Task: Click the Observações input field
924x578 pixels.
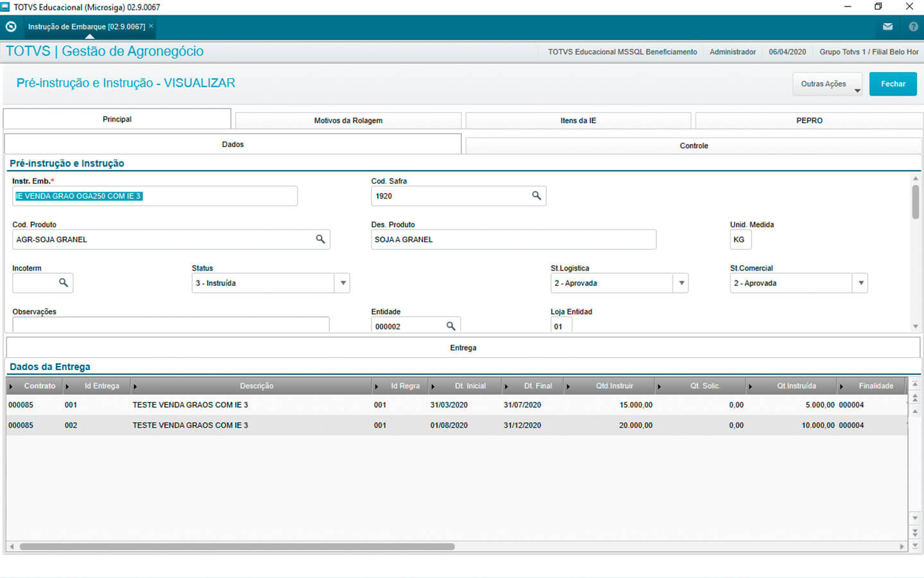Action: 170,325
